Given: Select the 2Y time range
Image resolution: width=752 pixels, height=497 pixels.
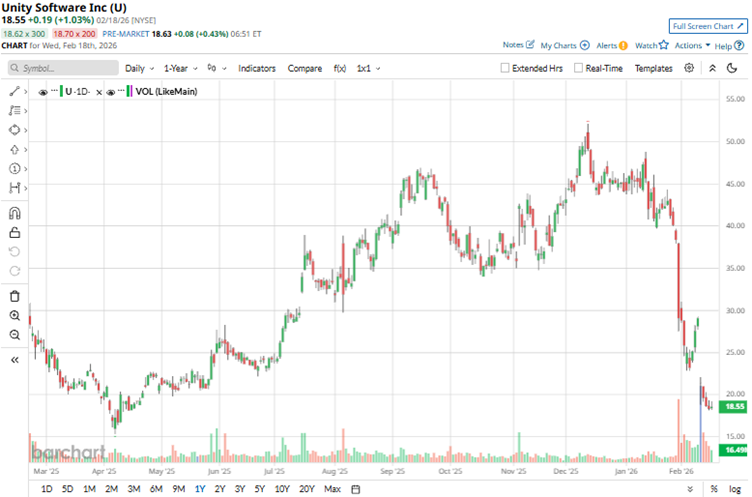Looking at the screenshot, I should [x=220, y=489].
